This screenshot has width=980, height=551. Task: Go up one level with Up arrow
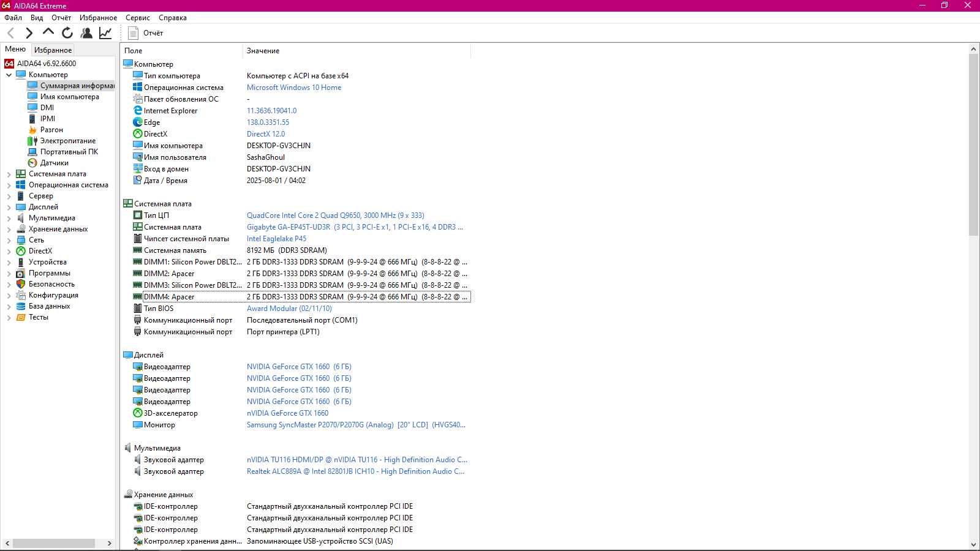point(48,32)
